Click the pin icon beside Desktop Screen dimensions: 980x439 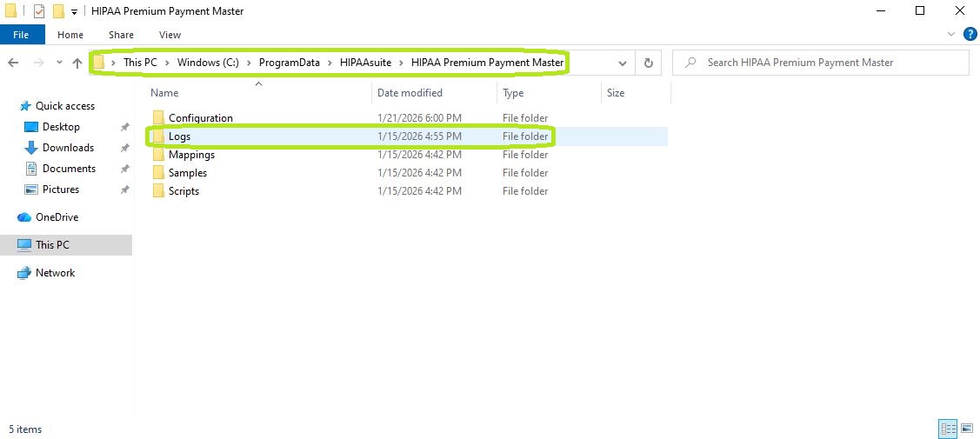click(x=124, y=127)
